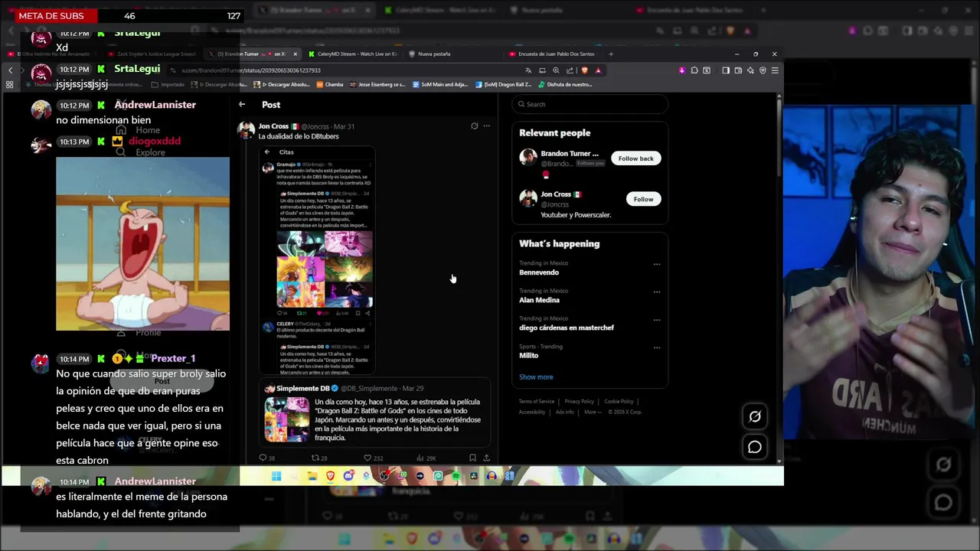Click the X Search input field
Viewport: 980px width, 551px height.
[x=590, y=104]
